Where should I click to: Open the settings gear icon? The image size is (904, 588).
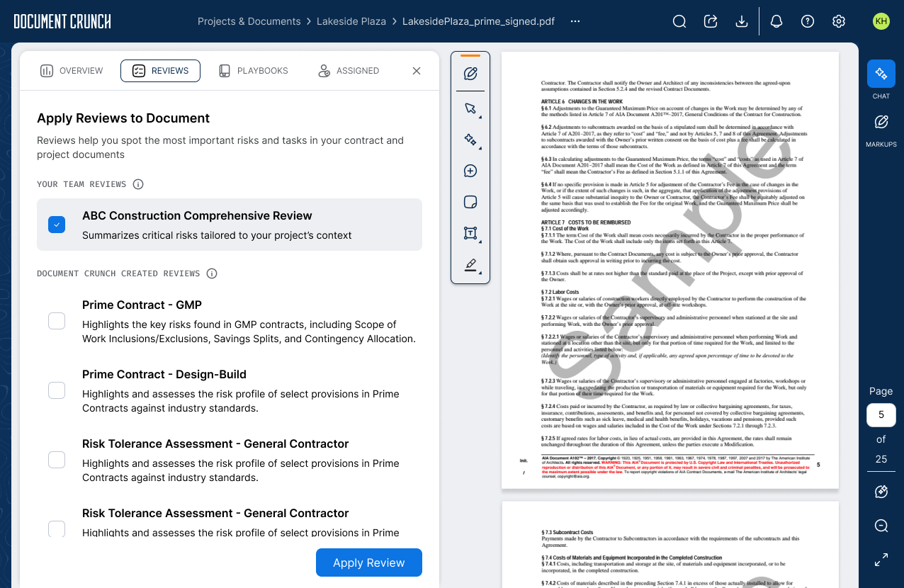point(839,21)
